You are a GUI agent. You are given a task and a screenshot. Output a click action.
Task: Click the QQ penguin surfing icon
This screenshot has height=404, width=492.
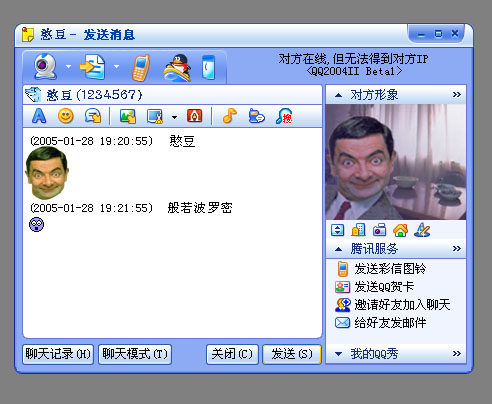click(177, 68)
